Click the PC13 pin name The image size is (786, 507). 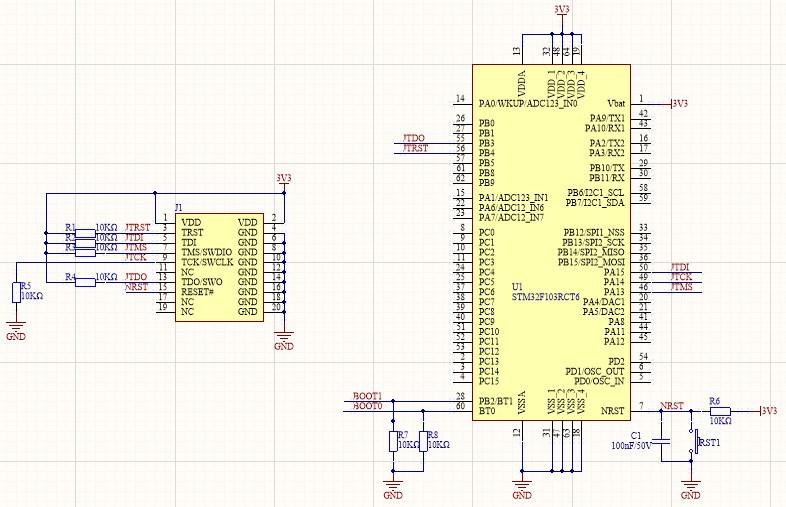[x=489, y=362]
